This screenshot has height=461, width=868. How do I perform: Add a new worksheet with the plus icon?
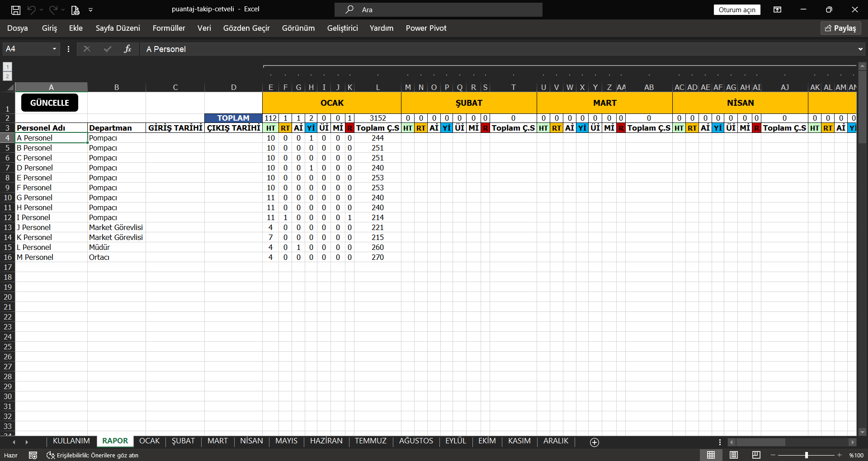point(594,442)
